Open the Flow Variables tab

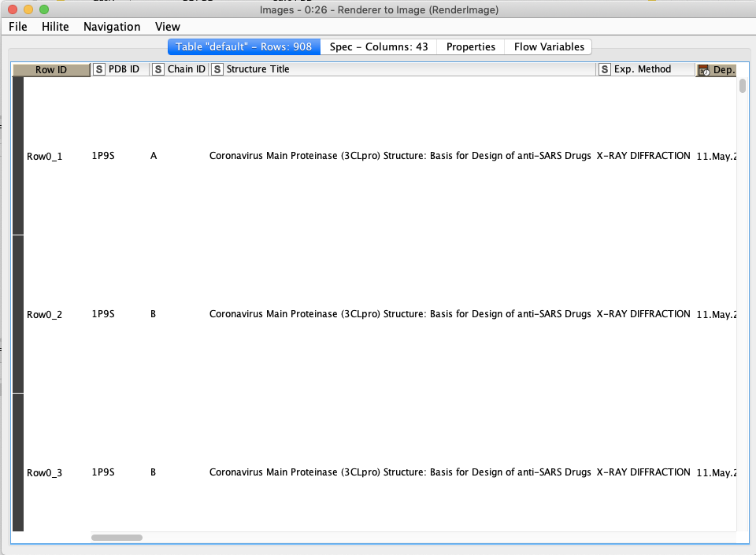549,46
